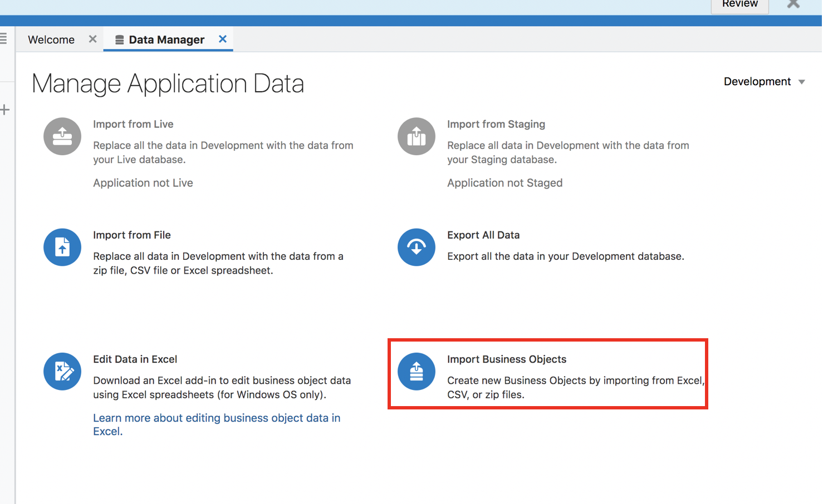Click the Export All Data heading
Screen dimensions: 823x504
483,235
